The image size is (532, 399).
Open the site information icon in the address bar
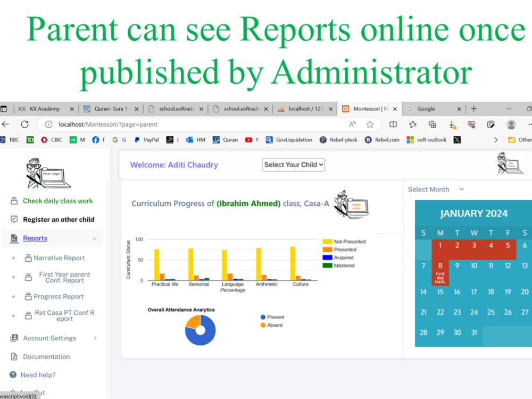(48, 124)
